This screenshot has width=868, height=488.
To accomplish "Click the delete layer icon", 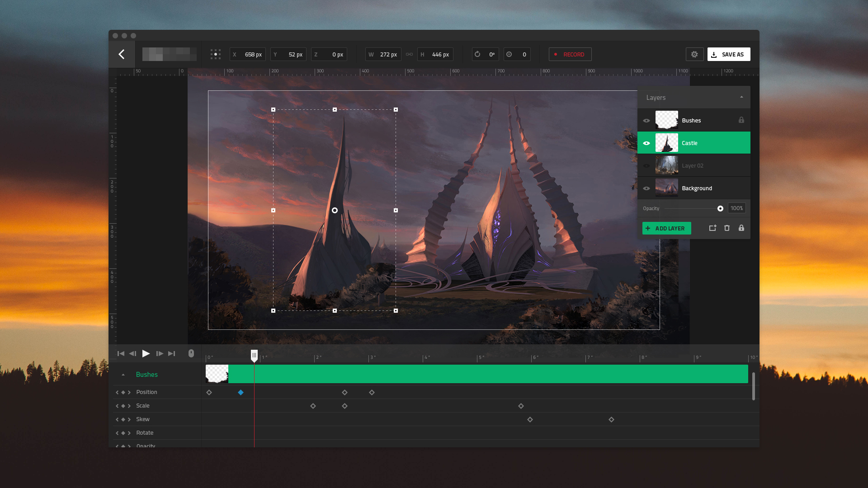I will pos(726,229).
